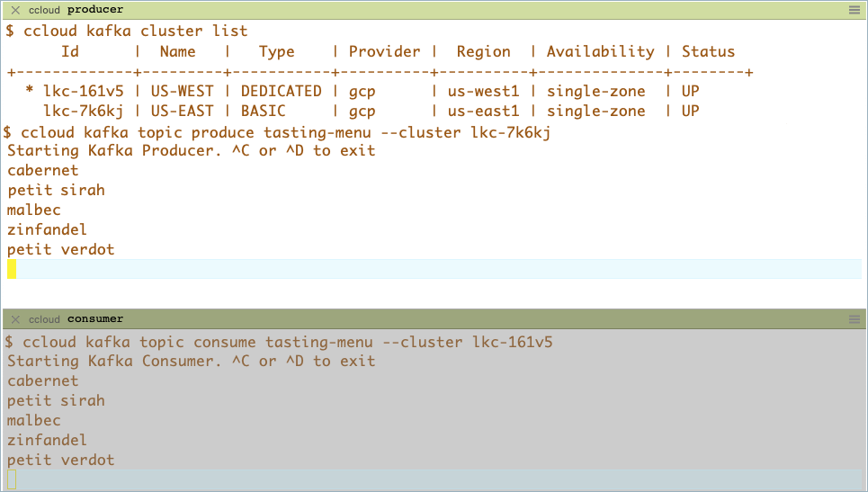Click 'malbec' in the consumer output
The height and width of the screenshot is (492, 868).
34,420
